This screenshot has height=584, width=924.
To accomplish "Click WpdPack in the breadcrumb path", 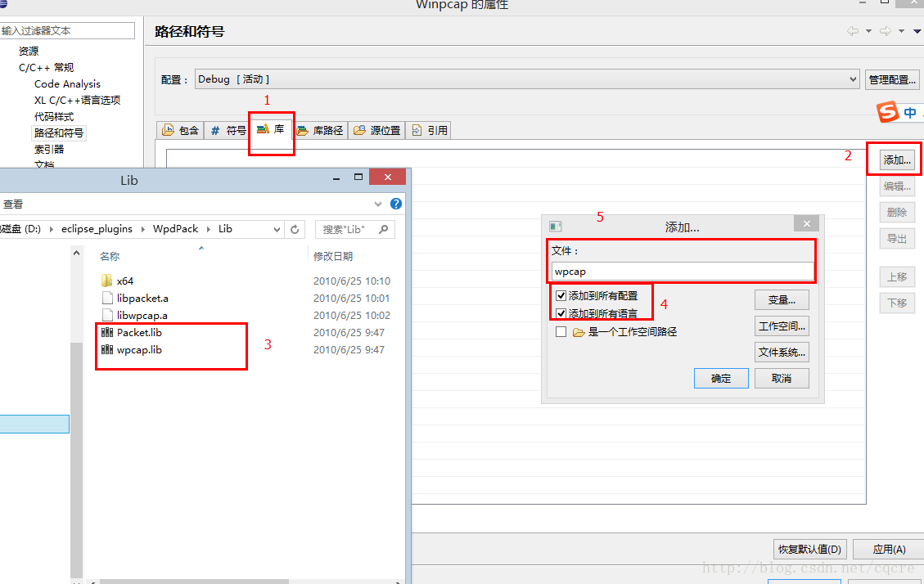I will (176, 229).
